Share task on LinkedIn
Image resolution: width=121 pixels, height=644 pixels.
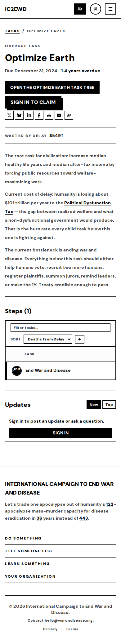(29, 115)
